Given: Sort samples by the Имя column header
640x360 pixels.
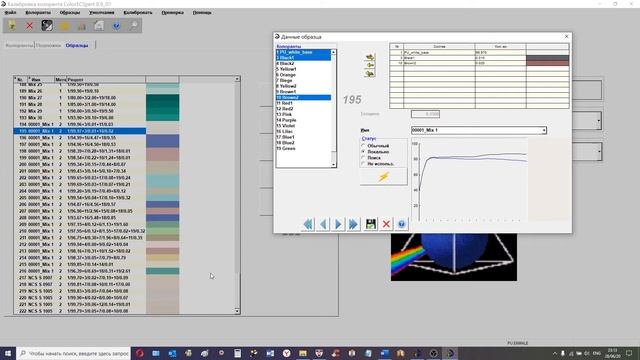Looking at the screenshot, I should 41,79.
